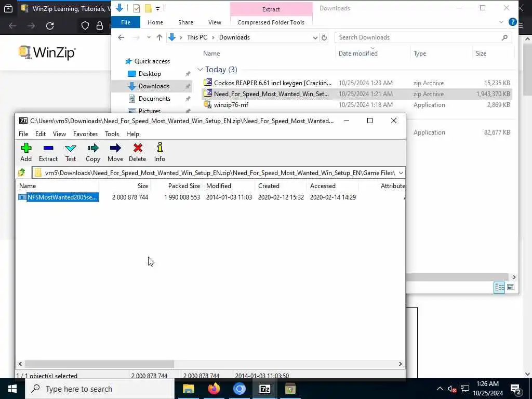Screen dimensions: 532x399
Task: Select the Copy tool in 7-Zip
Action: (92, 152)
